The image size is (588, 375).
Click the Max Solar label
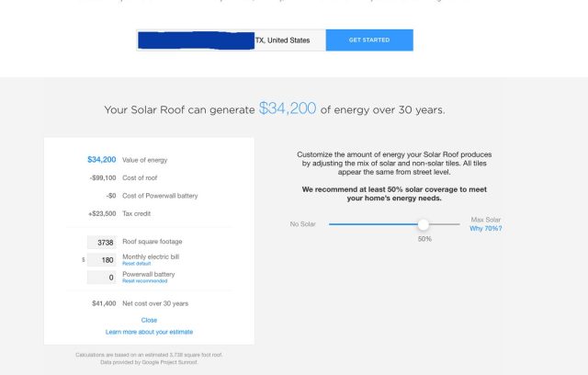click(x=486, y=220)
